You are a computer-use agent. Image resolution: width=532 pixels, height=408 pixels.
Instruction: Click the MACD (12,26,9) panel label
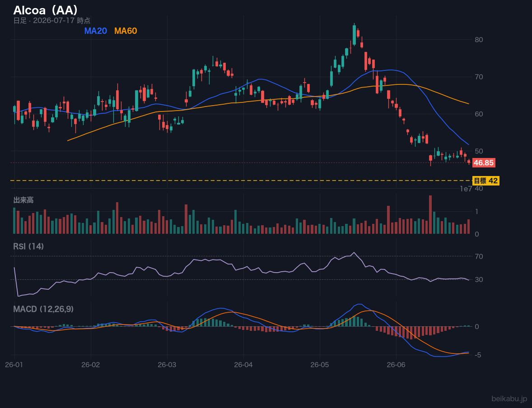pyautogui.click(x=43, y=309)
